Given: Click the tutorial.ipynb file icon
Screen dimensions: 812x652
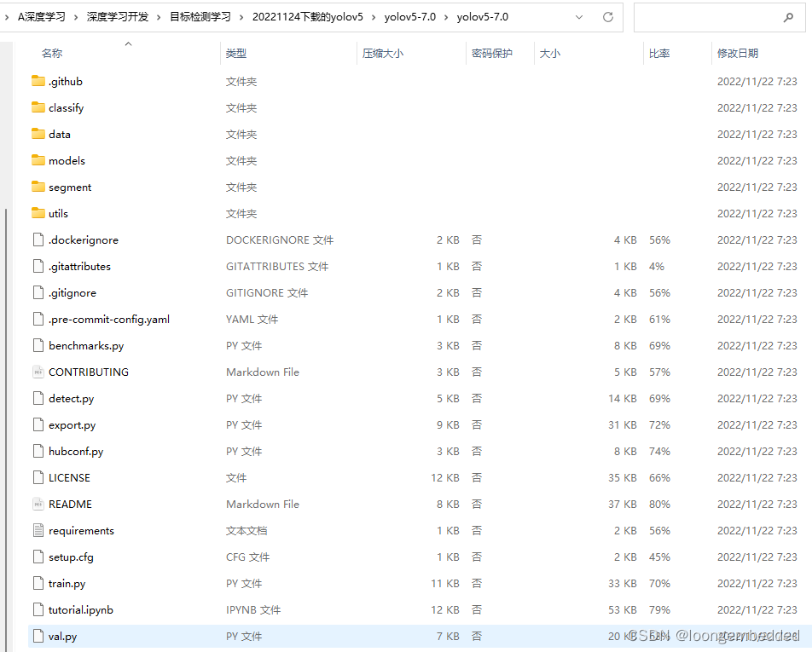Looking at the screenshot, I should (x=38, y=609).
